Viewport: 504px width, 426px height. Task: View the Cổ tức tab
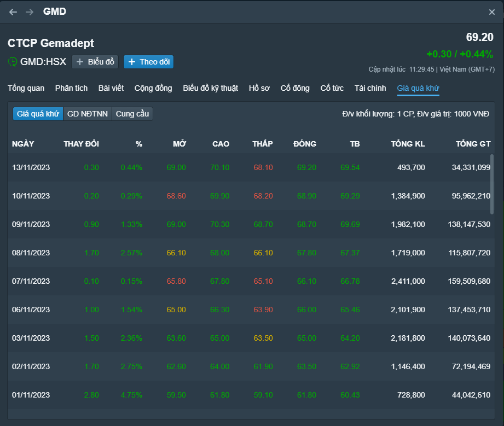pyautogui.click(x=332, y=88)
